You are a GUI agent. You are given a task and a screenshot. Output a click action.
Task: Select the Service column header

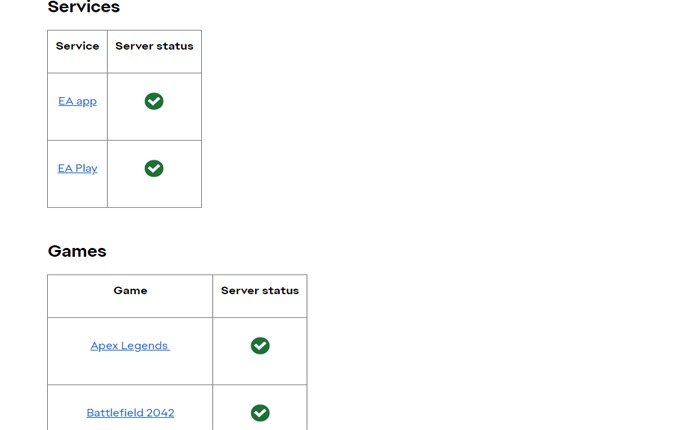77,46
